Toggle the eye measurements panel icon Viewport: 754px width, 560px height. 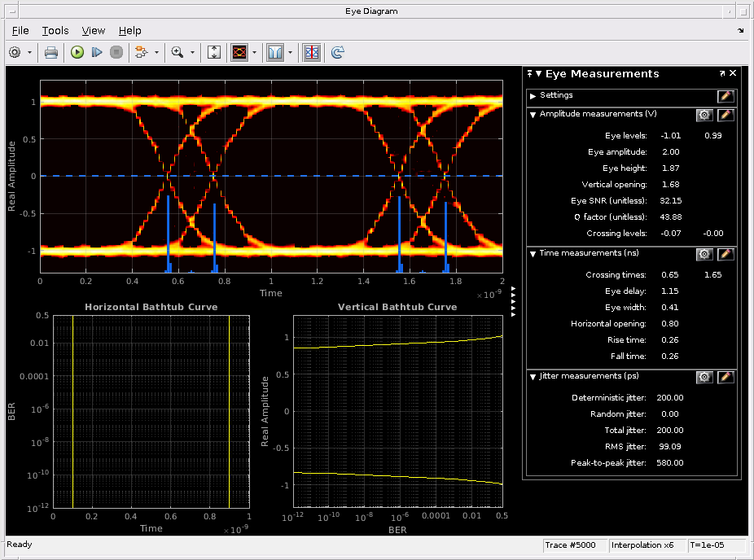(x=311, y=52)
